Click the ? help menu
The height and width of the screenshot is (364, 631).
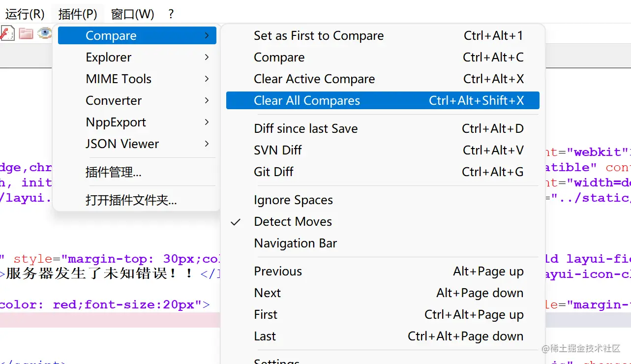point(171,14)
